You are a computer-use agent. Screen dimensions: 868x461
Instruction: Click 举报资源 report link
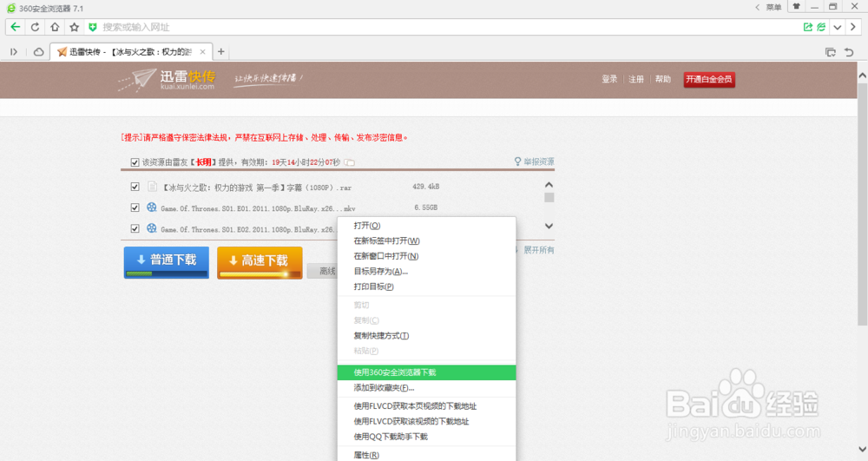(534, 161)
